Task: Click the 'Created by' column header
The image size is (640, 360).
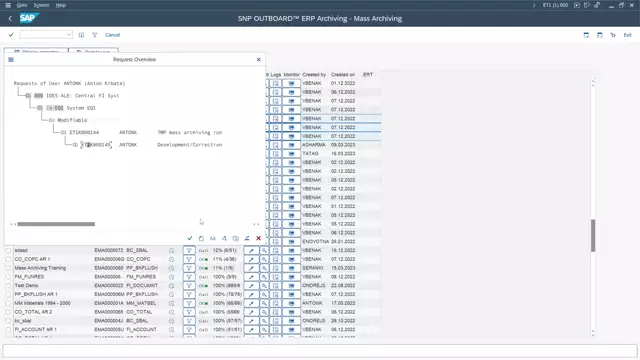Action: click(x=314, y=75)
